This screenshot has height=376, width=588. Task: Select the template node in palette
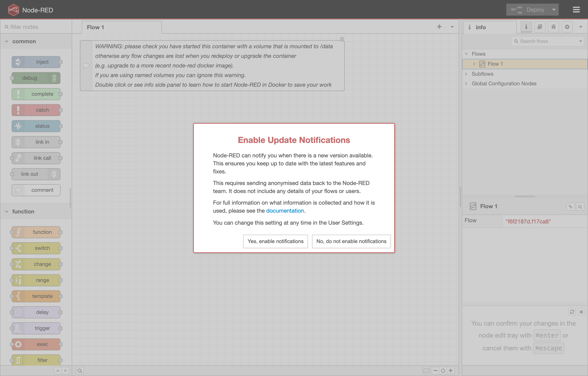point(36,296)
